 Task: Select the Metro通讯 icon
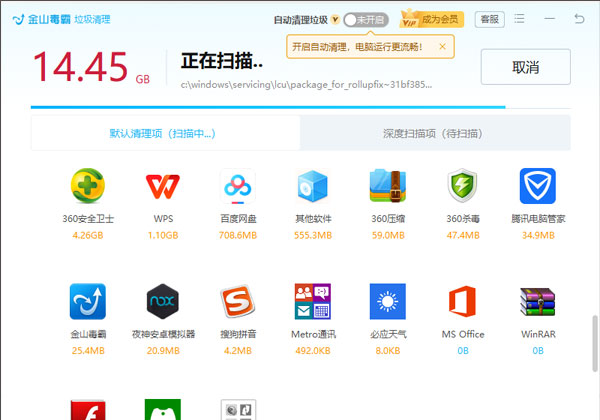[x=313, y=301]
